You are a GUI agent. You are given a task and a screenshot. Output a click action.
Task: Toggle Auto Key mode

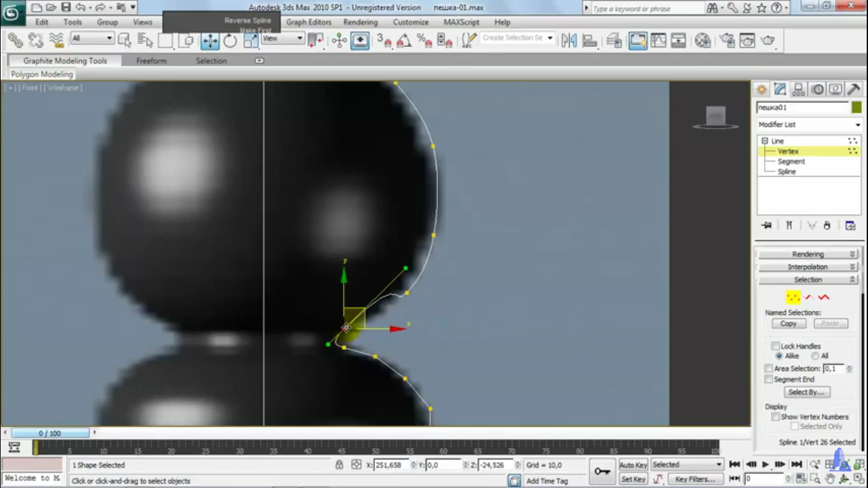(633, 465)
